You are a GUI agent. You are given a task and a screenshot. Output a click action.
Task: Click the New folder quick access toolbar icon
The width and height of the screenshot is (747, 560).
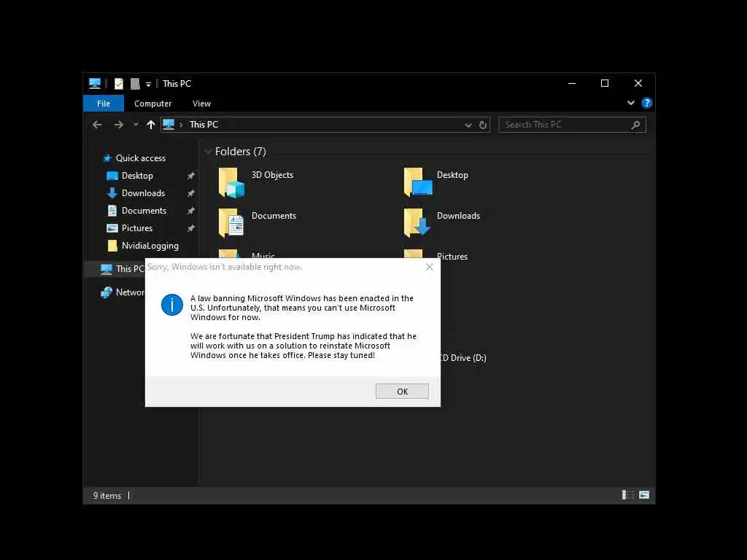pyautogui.click(x=135, y=84)
